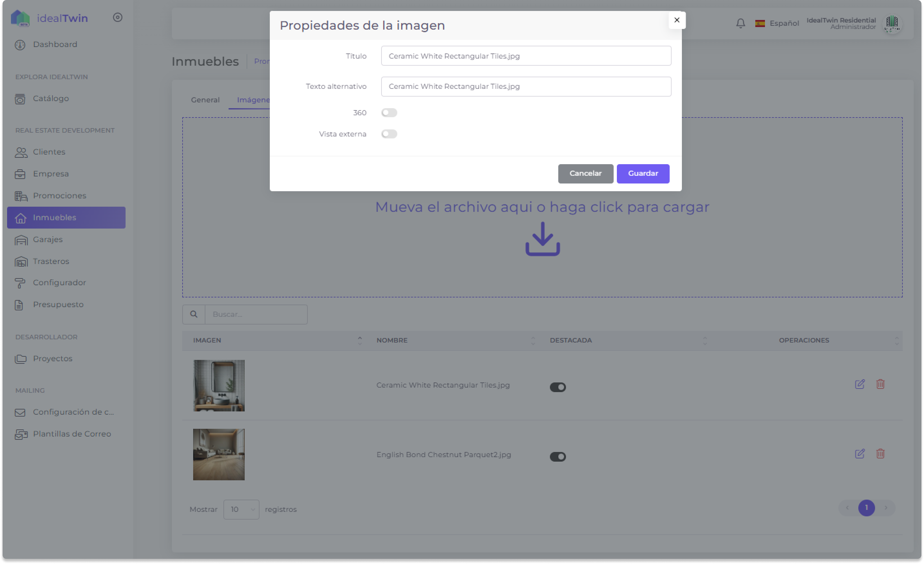Open the Español language selector
The height and width of the screenshot is (564, 924).
[777, 23]
